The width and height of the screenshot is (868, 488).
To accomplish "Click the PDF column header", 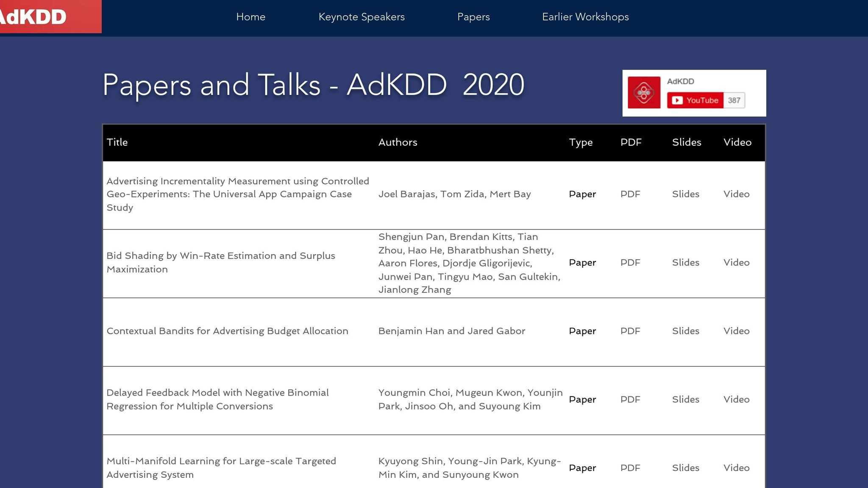I will point(631,142).
